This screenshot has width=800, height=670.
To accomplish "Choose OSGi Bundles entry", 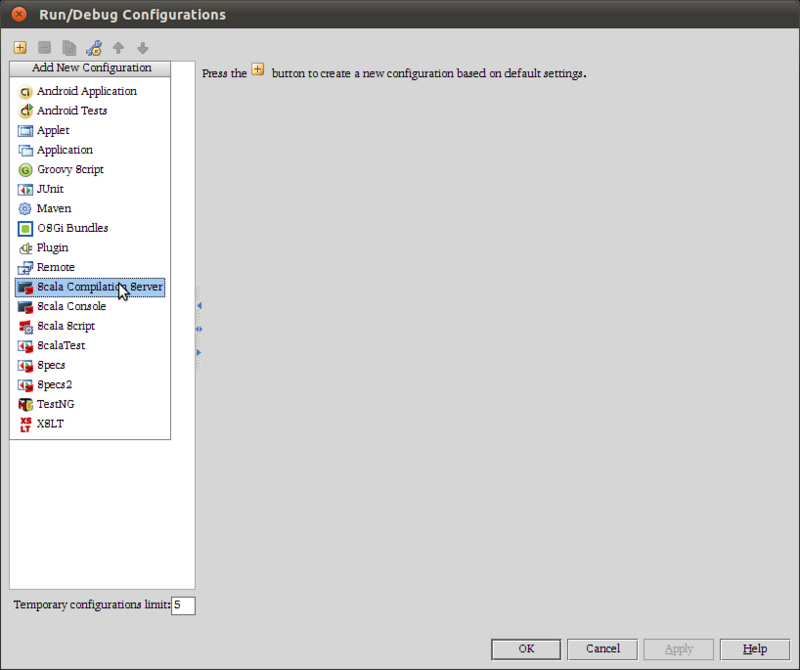I will click(90, 228).
